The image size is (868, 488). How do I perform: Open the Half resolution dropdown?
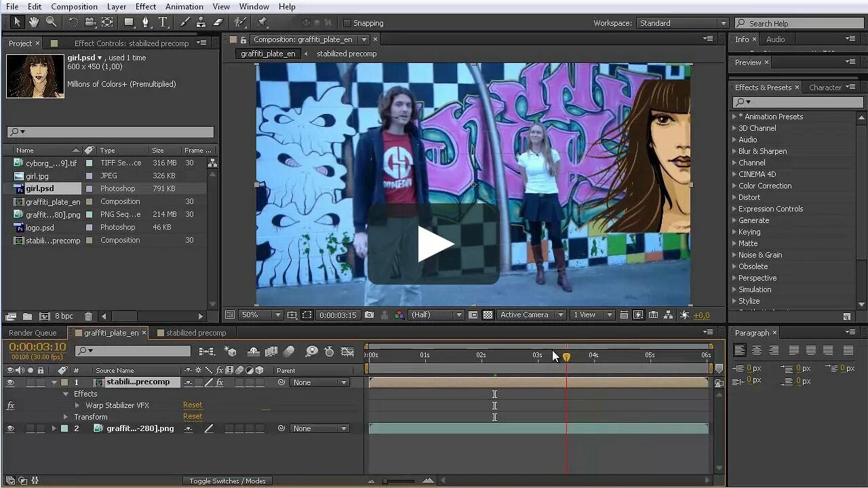coord(436,314)
